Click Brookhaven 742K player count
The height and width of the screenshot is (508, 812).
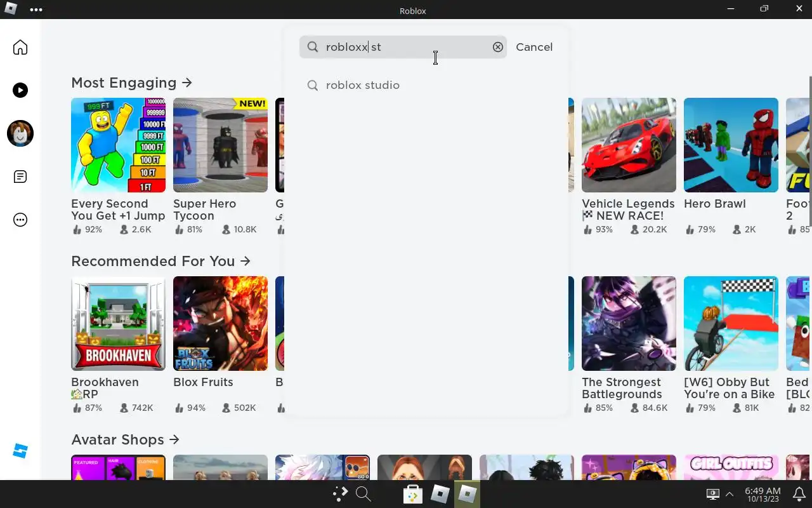136,408
